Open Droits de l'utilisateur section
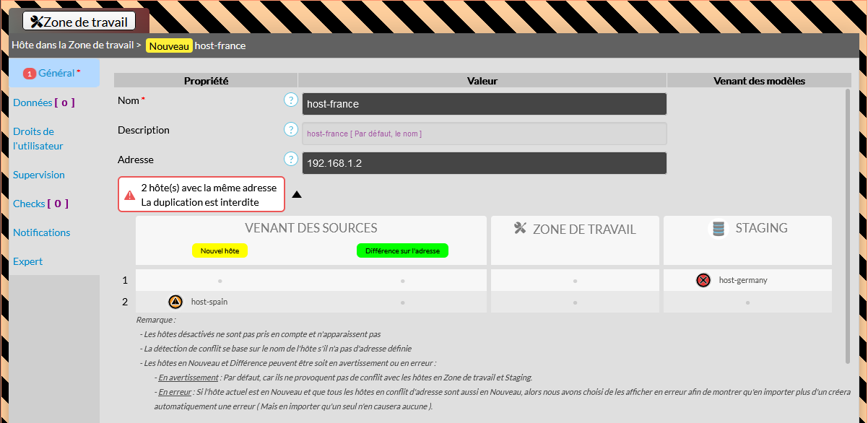 (x=38, y=139)
